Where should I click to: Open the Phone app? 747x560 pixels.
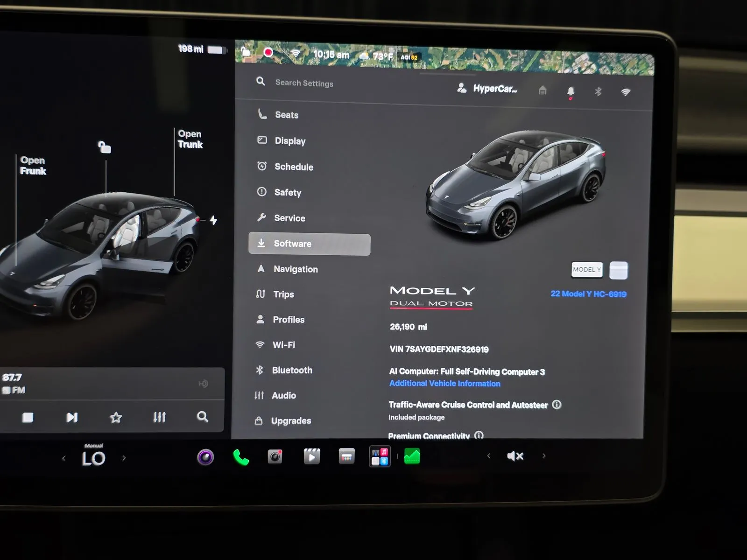tap(241, 457)
